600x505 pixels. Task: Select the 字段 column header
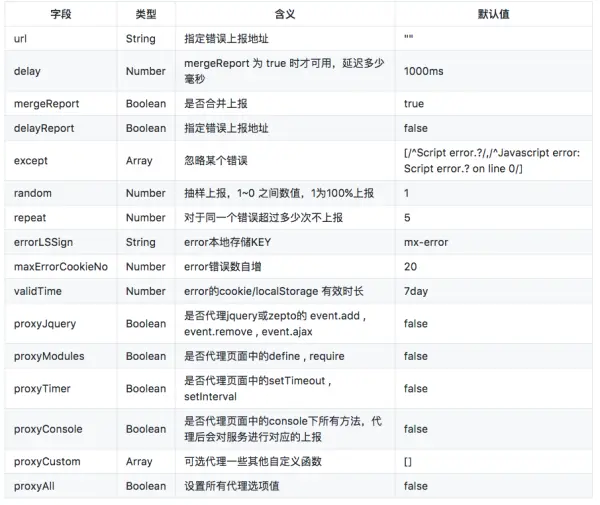(61, 14)
